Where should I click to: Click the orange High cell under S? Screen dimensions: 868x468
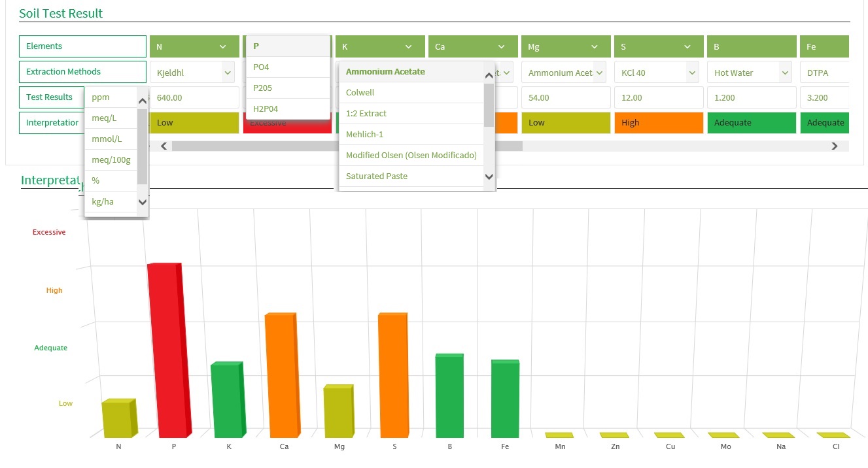pos(659,123)
